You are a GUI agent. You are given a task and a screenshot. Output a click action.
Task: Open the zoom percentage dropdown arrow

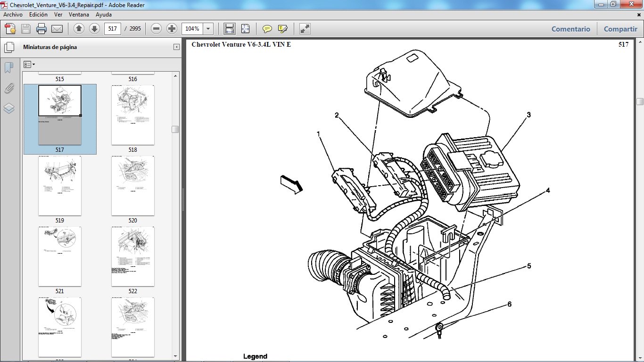pos(208,29)
